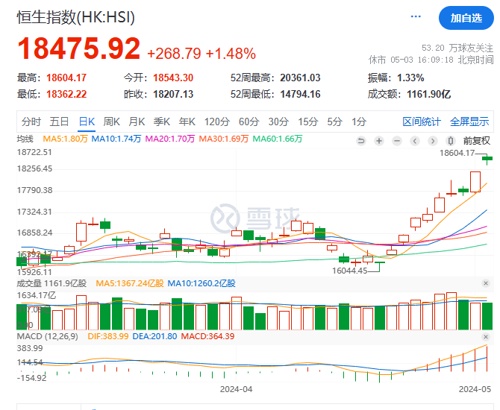Click the MA30:1.69万 moving average label
The width and height of the screenshot is (500, 410).
pos(224,139)
